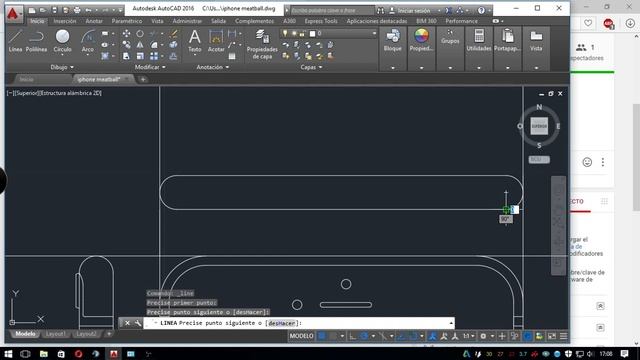Add new layout with plus button
640x360 pixels.
pyautogui.click(x=109, y=334)
